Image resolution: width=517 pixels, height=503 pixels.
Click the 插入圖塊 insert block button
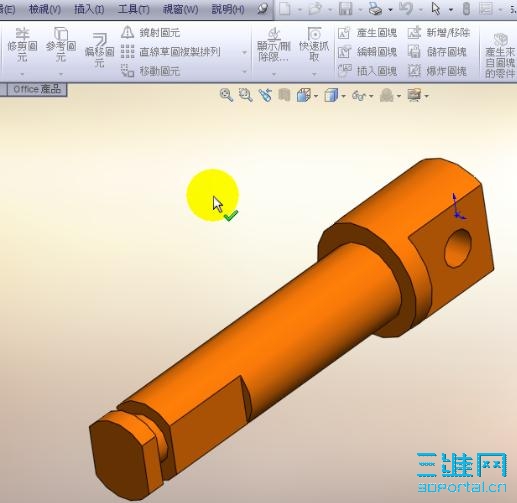coord(368,71)
